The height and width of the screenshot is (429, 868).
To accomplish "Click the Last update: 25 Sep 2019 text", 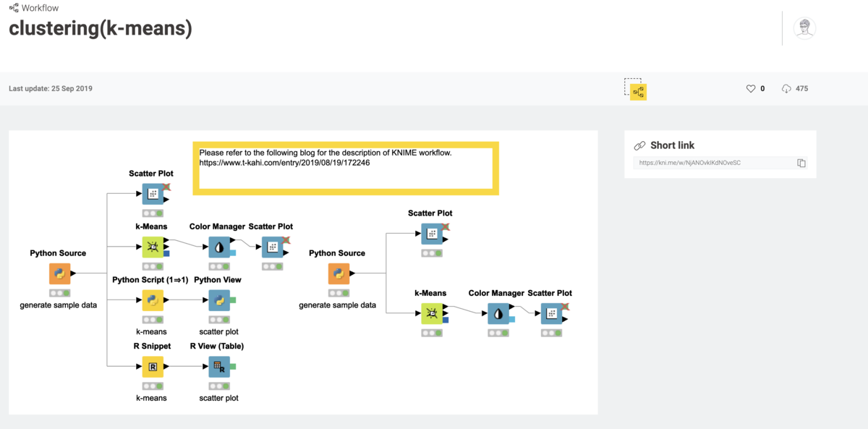I will click(51, 89).
